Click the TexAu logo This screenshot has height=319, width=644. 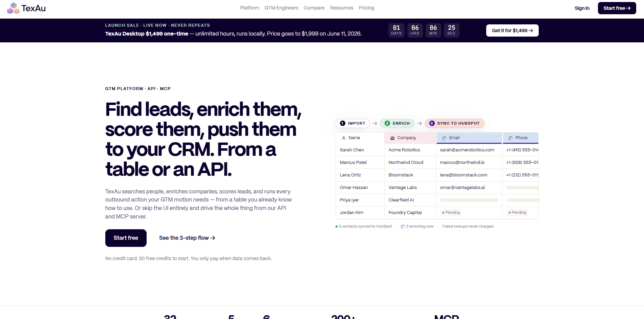point(26,8)
